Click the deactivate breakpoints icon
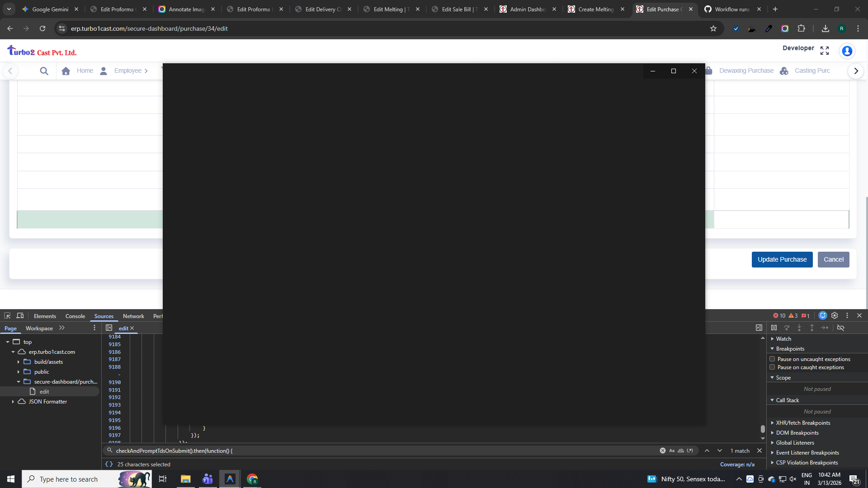868x488 pixels. coord(840,328)
